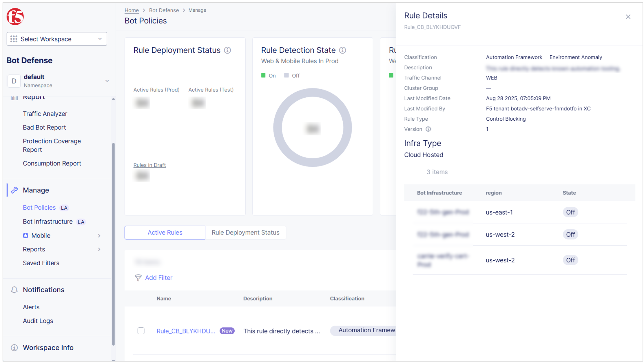The image size is (644, 363).
Task: Click the filter funnel icon
Action: coord(138,278)
